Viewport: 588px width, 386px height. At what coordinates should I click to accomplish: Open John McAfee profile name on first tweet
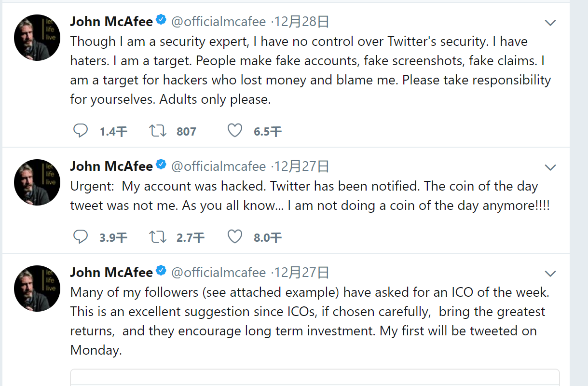(111, 21)
